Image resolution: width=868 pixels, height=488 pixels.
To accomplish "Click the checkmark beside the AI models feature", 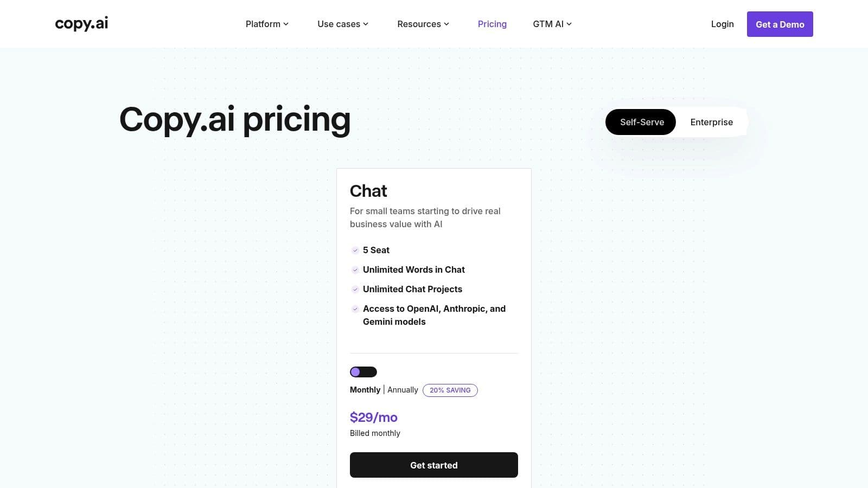I will 355,309.
